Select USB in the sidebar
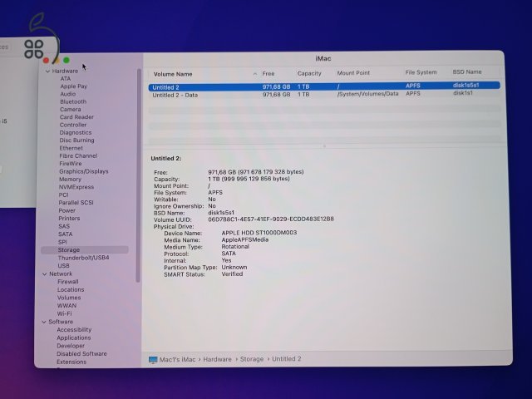 point(63,266)
